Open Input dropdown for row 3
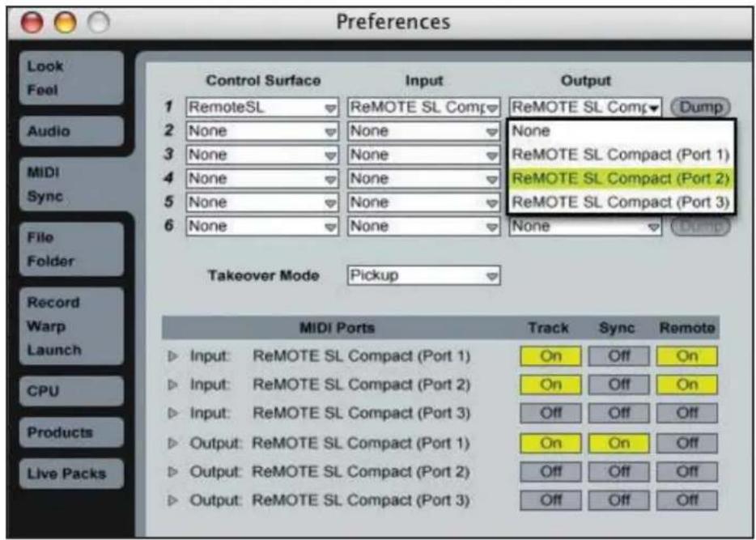 [424, 155]
